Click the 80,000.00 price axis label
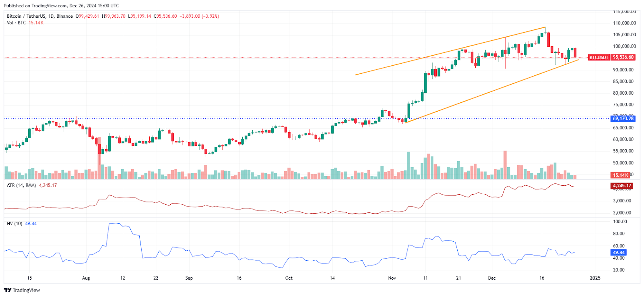 pyautogui.click(x=623, y=93)
